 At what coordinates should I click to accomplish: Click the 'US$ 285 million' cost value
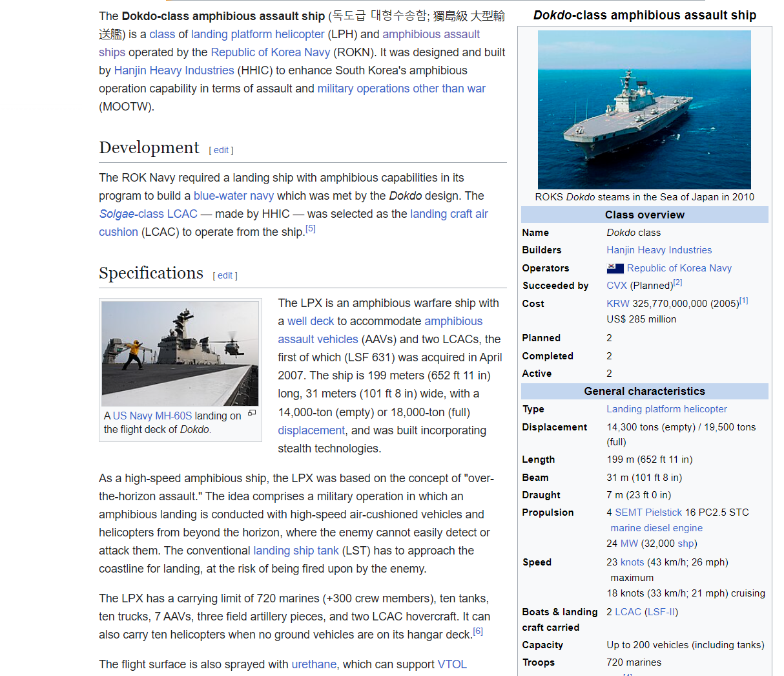click(641, 319)
